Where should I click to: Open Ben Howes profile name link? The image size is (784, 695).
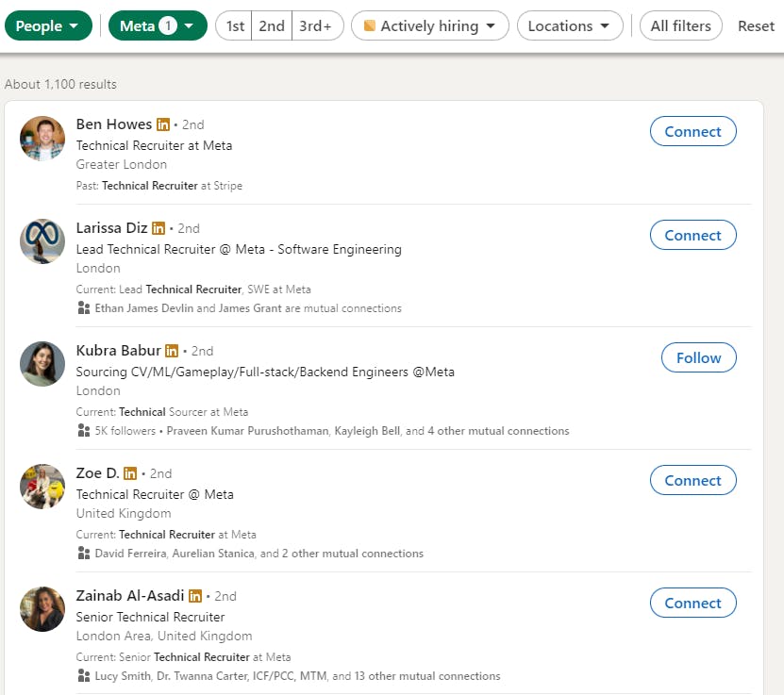coord(113,124)
